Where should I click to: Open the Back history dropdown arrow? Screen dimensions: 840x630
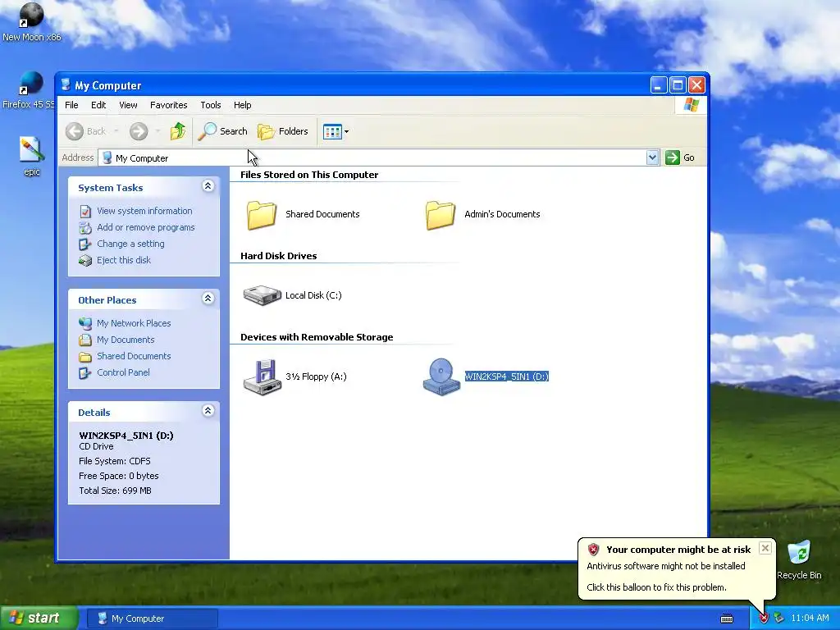[x=116, y=131]
